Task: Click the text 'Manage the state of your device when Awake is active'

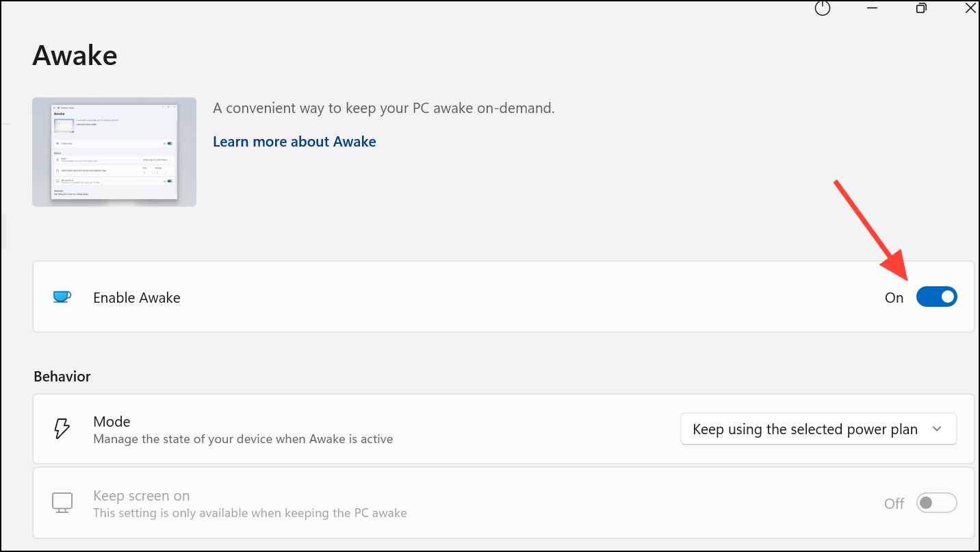Action: coord(243,439)
